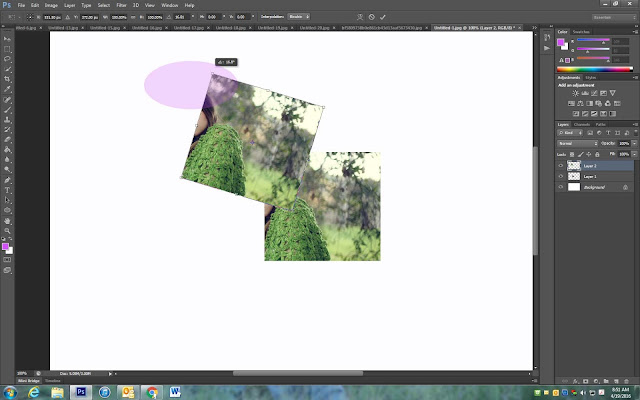Select the History Brush tool
This screenshot has width=640, height=400.
click(x=7, y=130)
